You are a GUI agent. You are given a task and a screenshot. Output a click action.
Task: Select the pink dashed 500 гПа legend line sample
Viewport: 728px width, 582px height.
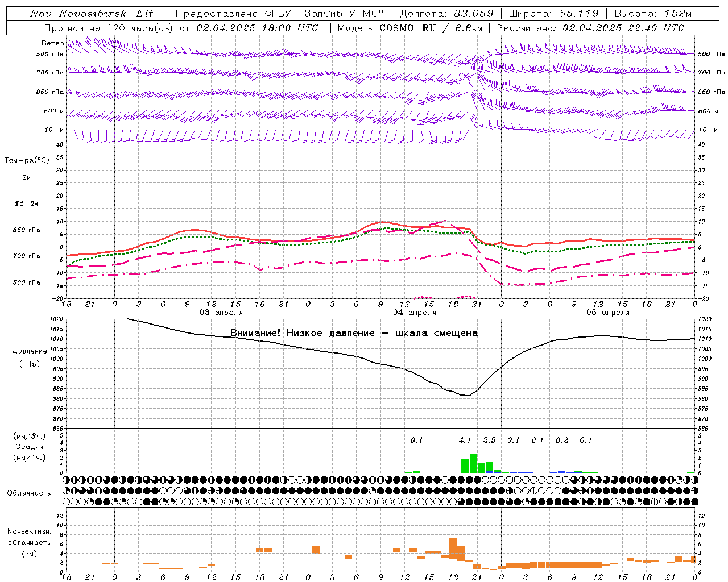coord(25,289)
